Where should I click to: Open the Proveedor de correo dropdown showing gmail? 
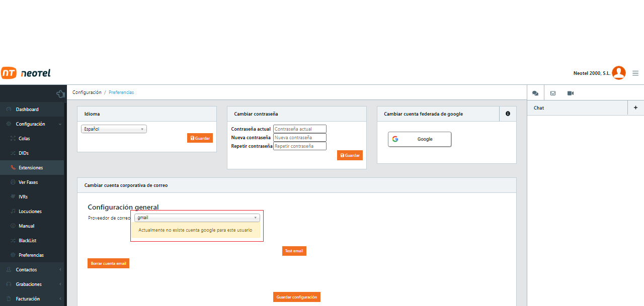[x=197, y=217]
